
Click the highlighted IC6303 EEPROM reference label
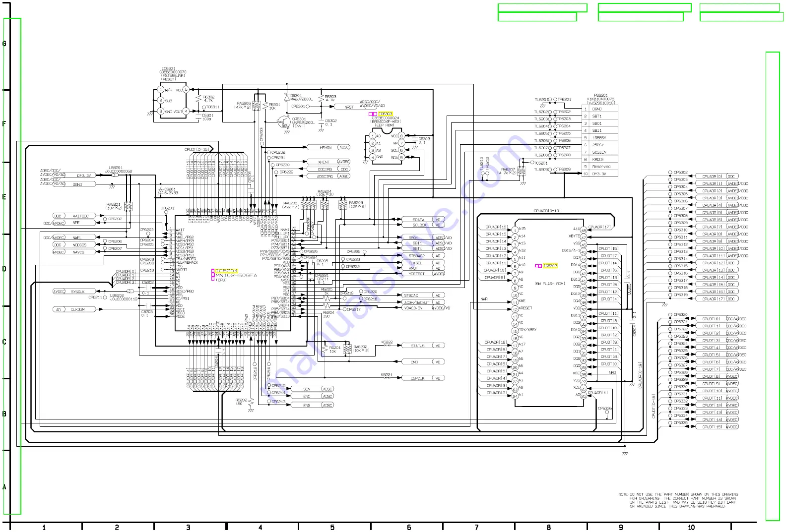click(385, 114)
